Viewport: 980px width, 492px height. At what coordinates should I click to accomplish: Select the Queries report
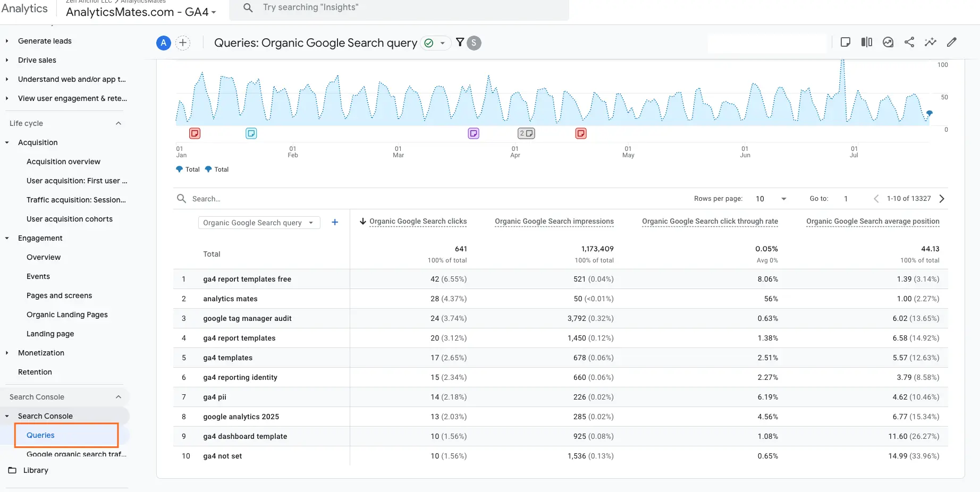tap(40, 435)
